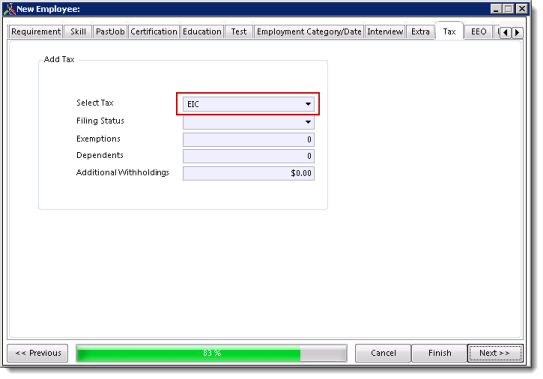Open the EEO tab

pyautogui.click(x=479, y=32)
